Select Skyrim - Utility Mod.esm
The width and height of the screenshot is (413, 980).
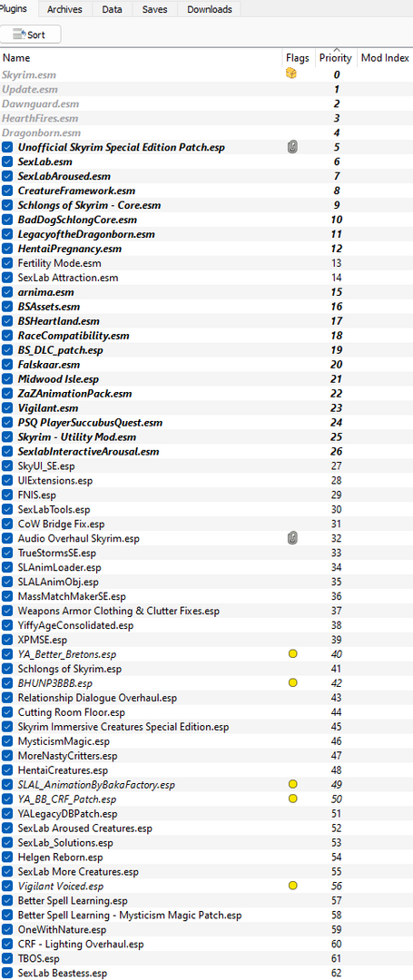tap(206, 436)
